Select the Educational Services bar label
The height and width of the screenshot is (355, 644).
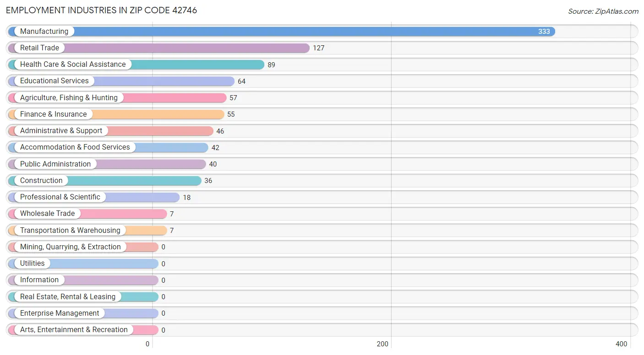point(55,81)
